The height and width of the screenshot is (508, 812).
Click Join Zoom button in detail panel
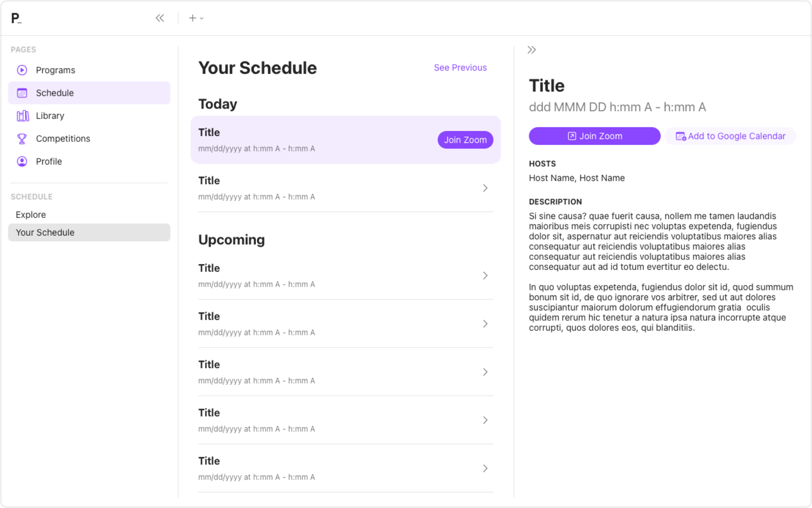click(595, 136)
